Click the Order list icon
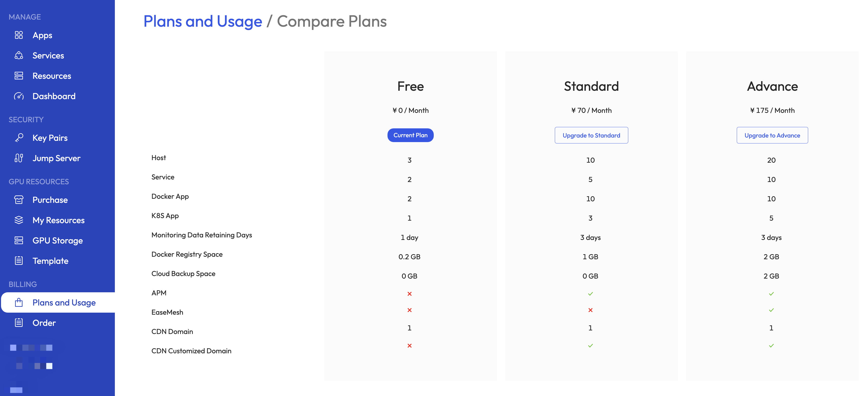The height and width of the screenshot is (396, 868). 19,323
